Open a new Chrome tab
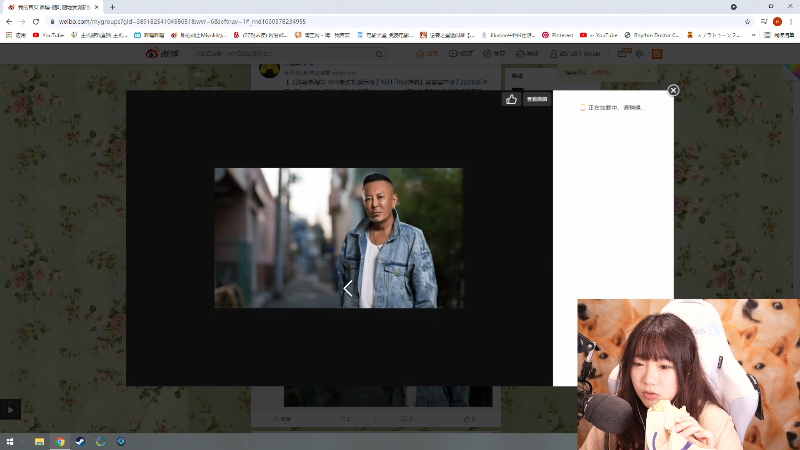The height and width of the screenshot is (450, 800). tap(112, 7)
